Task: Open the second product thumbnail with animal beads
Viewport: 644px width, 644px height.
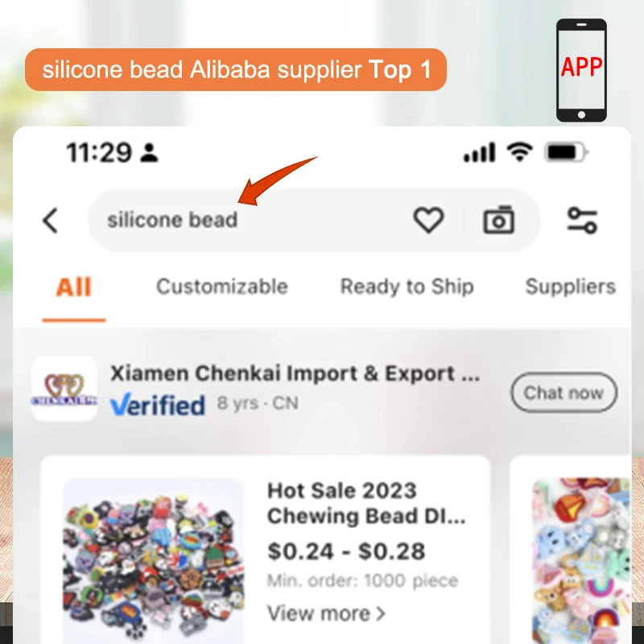Action: click(x=581, y=560)
